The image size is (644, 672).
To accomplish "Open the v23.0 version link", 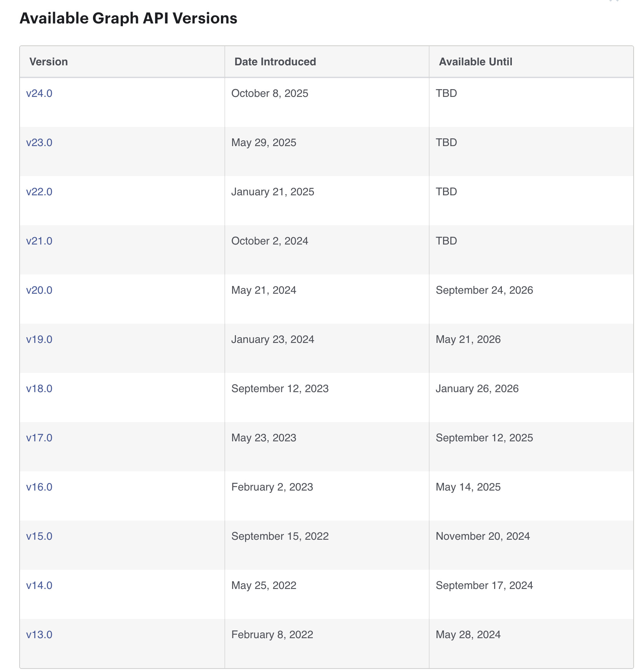I will pos(39,143).
